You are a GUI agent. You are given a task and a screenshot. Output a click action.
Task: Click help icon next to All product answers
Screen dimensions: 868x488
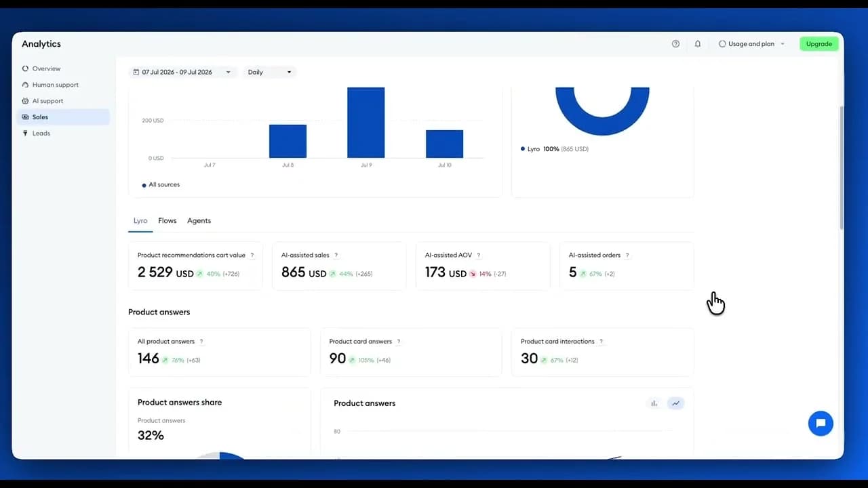(201, 342)
